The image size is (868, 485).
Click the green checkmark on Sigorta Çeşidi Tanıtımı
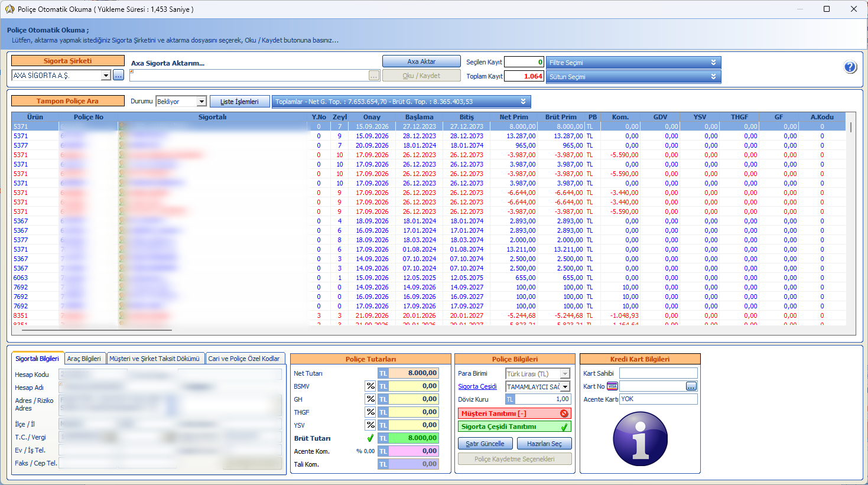click(x=564, y=427)
